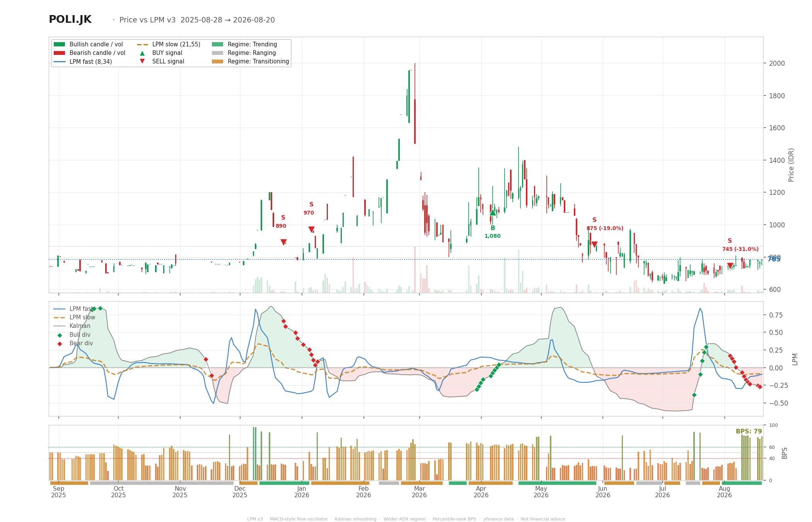Click the red sell marker below S 970
This screenshot has height=522, width=812.
(311, 230)
